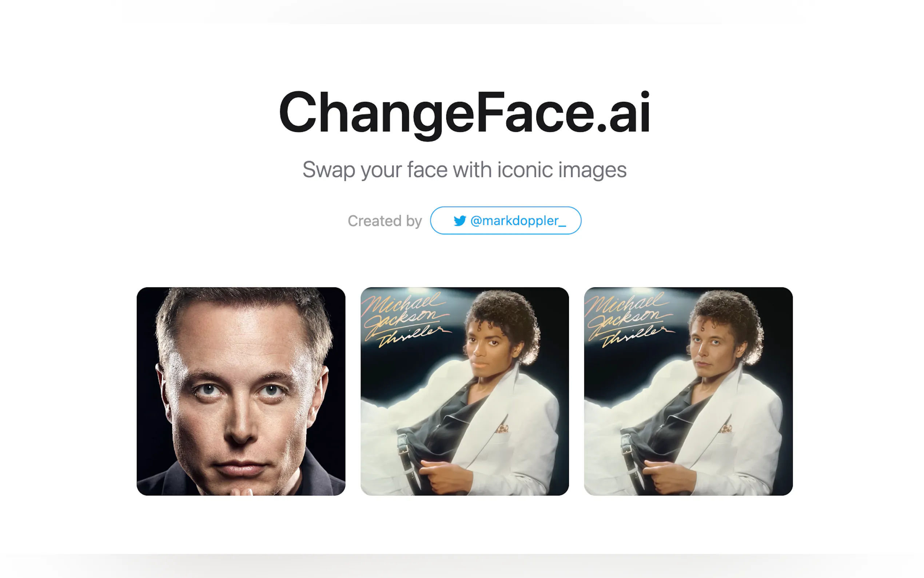The width and height of the screenshot is (924, 578).
Task: Click the pocket square on the original cover
Action: [x=502, y=429]
